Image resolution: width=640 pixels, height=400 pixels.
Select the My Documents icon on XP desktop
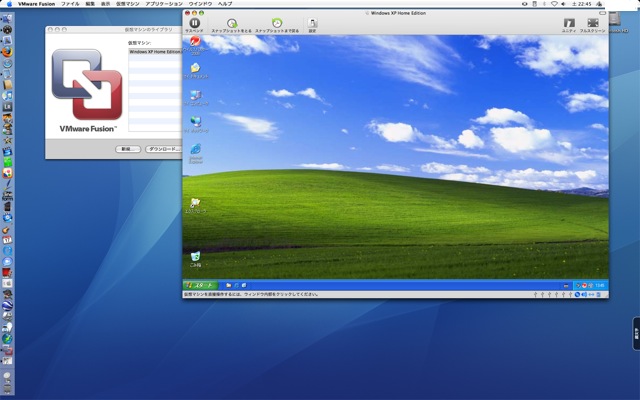pos(196,68)
